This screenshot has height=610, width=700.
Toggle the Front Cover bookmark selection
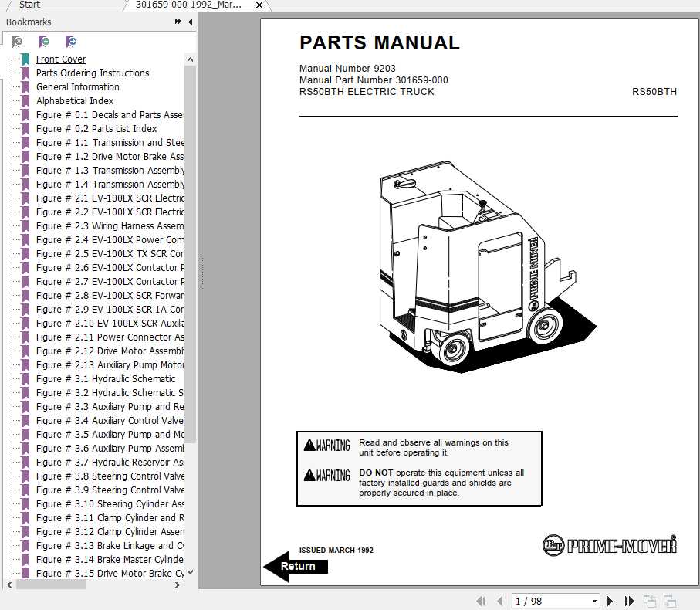click(61, 59)
